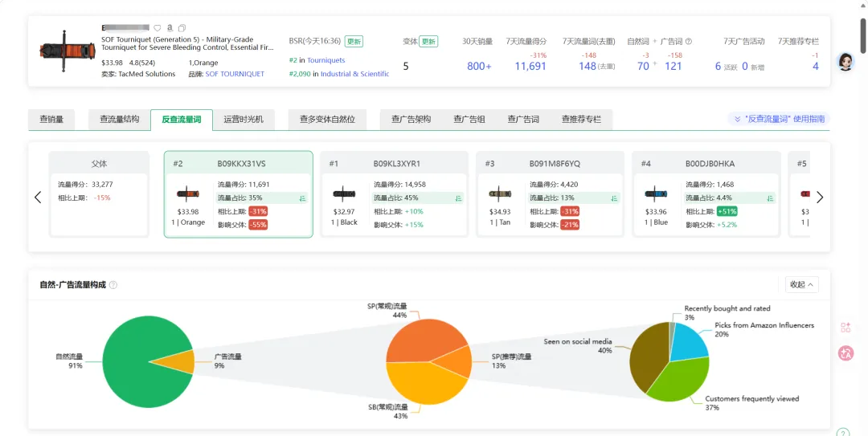Select the B09KL3XYR1 variant card title
Screen dimensions: 868x436
point(396,164)
